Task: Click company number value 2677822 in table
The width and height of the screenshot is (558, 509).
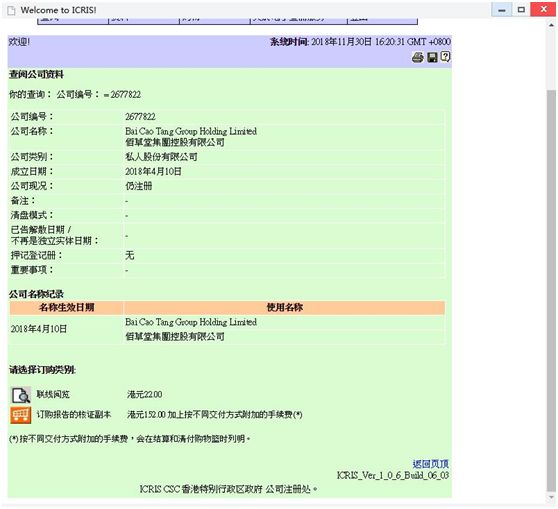Action: [x=140, y=117]
